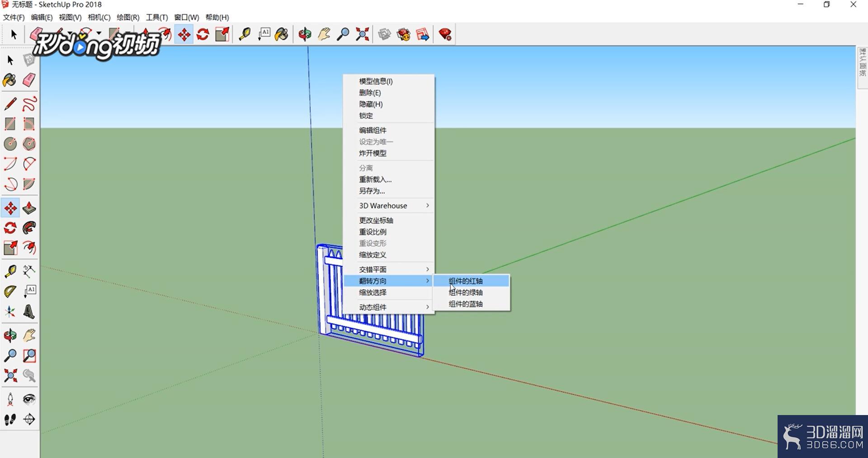The image size is (868, 458).
Task: Pick the Line pencil tool in the left toolbox
Action: pyautogui.click(x=10, y=104)
